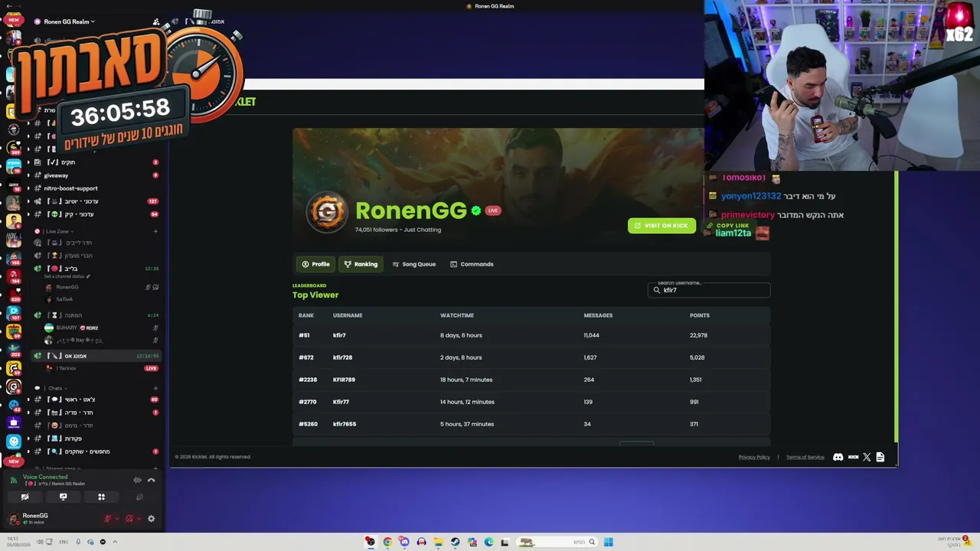Select the אמונג אס voice channel
The width and height of the screenshot is (980, 551).
coord(96,356)
